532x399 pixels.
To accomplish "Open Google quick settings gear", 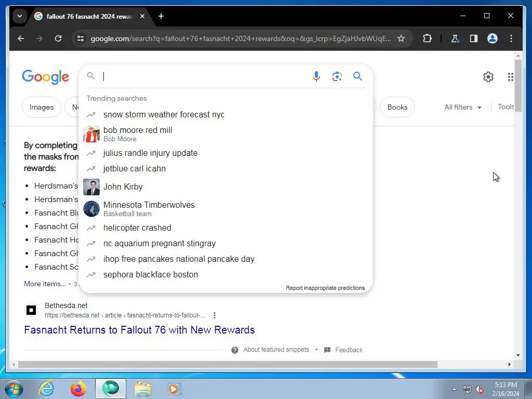I will [x=488, y=77].
